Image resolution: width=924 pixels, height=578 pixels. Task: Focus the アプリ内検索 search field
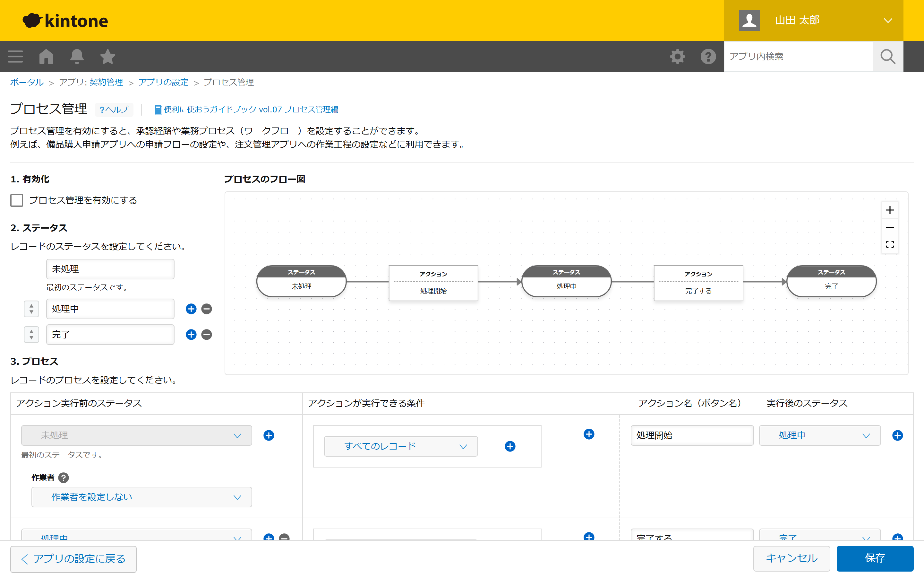click(798, 57)
